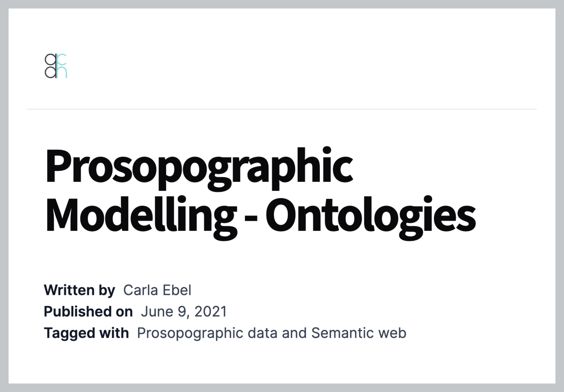
Task: Click the Written by label
Action: coord(80,291)
